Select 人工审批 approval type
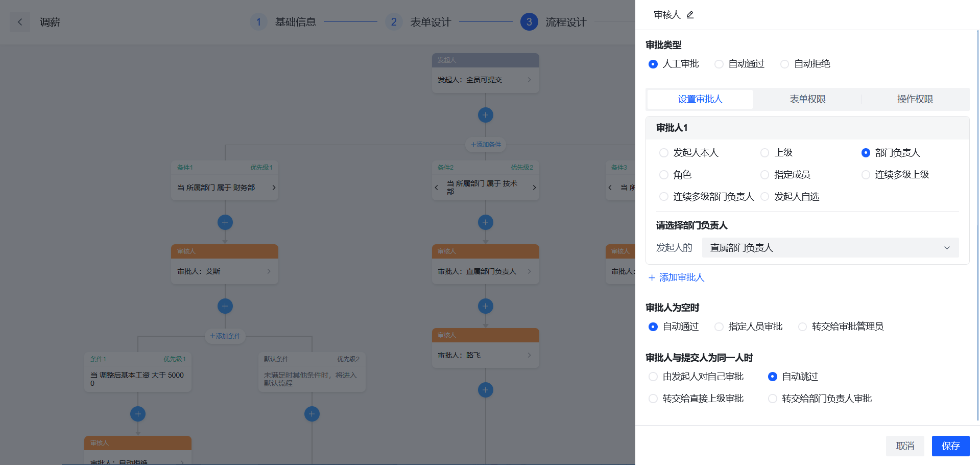 point(673,64)
